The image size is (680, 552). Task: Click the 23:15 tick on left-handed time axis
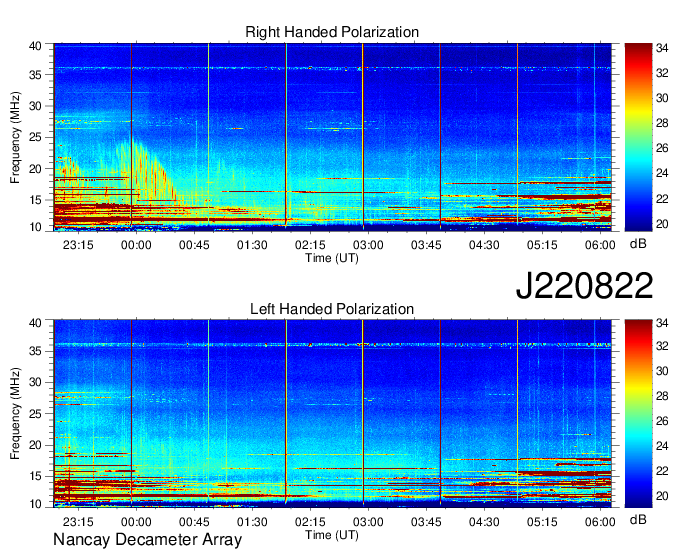(x=78, y=522)
